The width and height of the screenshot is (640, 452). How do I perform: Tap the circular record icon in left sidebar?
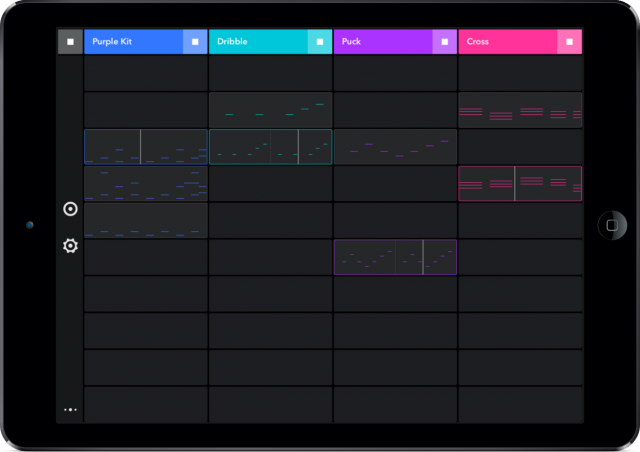[x=70, y=209]
